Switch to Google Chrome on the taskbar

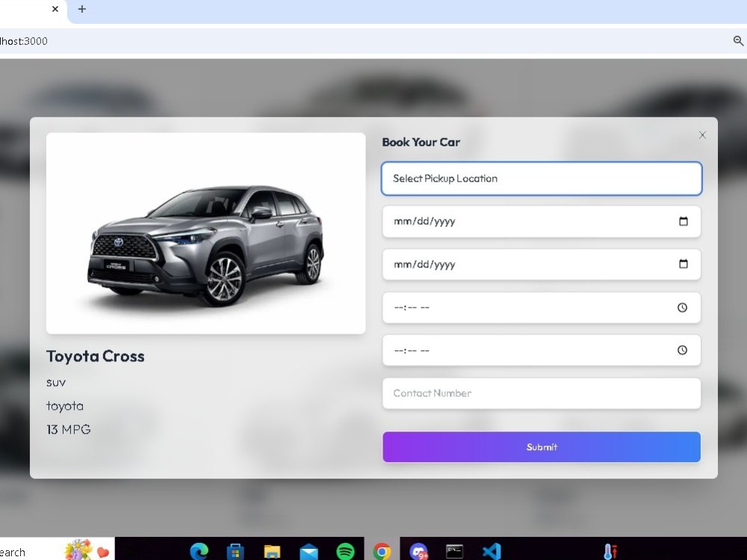pos(382,552)
